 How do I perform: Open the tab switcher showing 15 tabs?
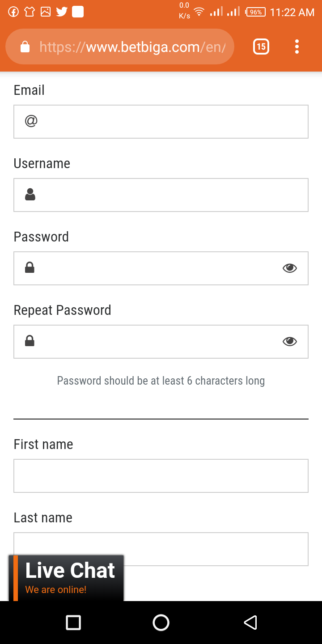(261, 47)
